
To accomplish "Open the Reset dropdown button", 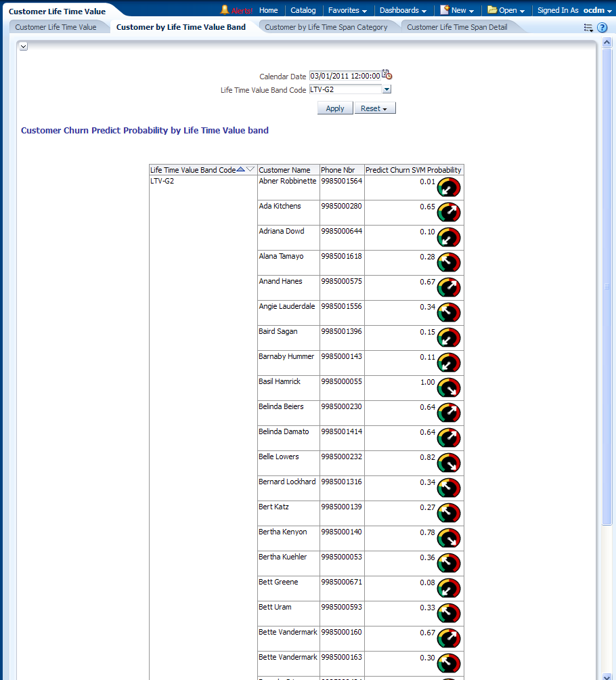I will point(374,108).
